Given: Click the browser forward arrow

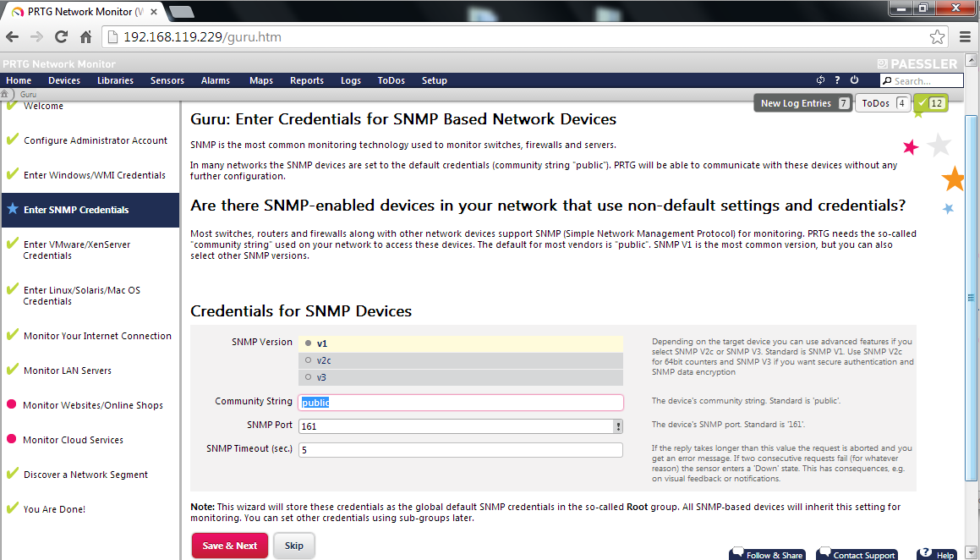Looking at the screenshot, I should coord(36,37).
